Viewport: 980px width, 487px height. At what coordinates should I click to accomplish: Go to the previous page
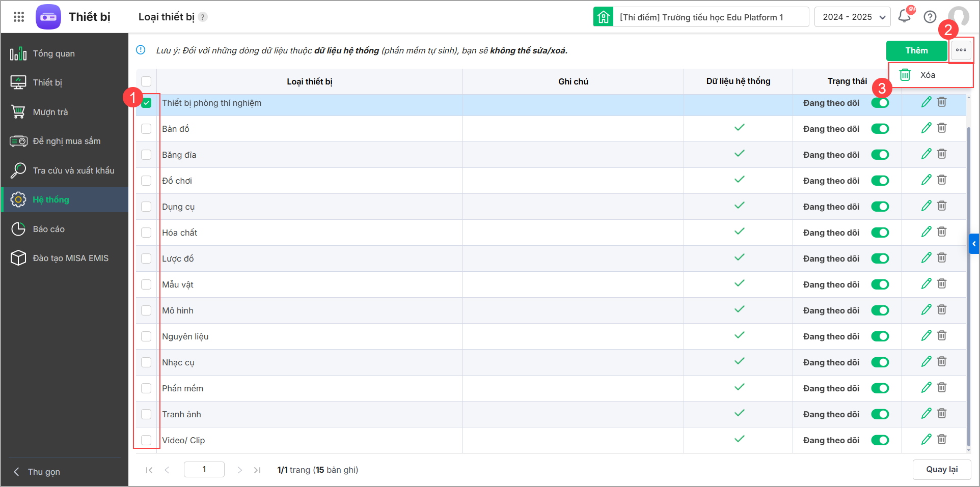[x=167, y=470]
